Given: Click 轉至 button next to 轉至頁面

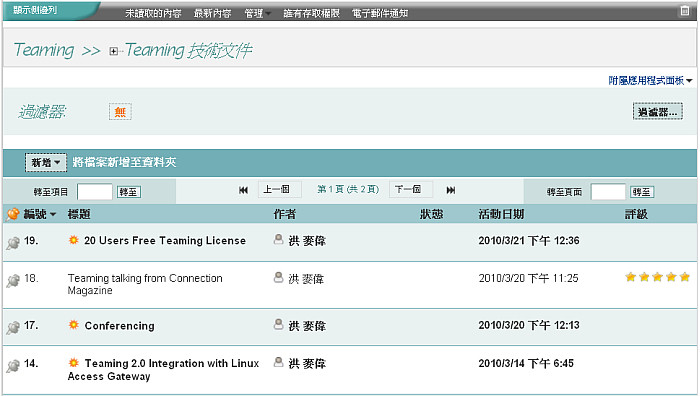Looking at the screenshot, I should [x=642, y=192].
